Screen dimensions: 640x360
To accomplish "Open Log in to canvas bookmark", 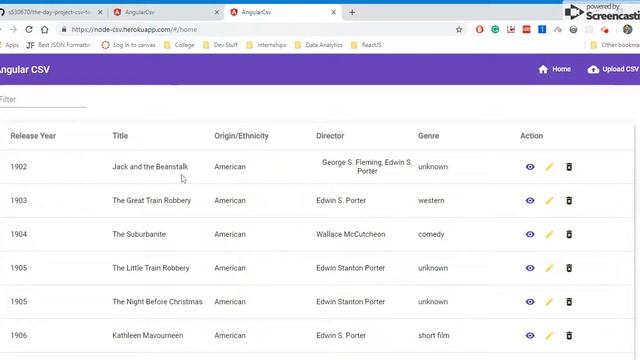I will 128,45.
